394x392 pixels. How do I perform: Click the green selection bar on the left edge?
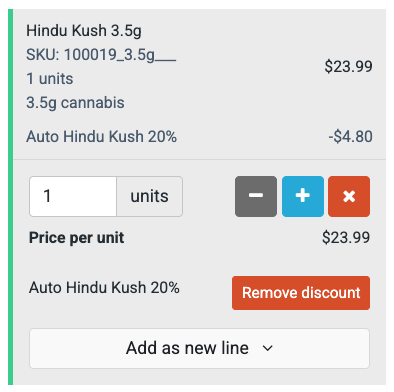click(x=10, y=197)
